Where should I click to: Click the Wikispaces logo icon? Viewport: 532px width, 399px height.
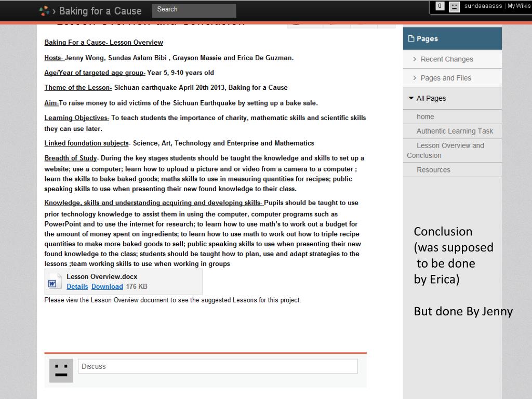[44, 11]
